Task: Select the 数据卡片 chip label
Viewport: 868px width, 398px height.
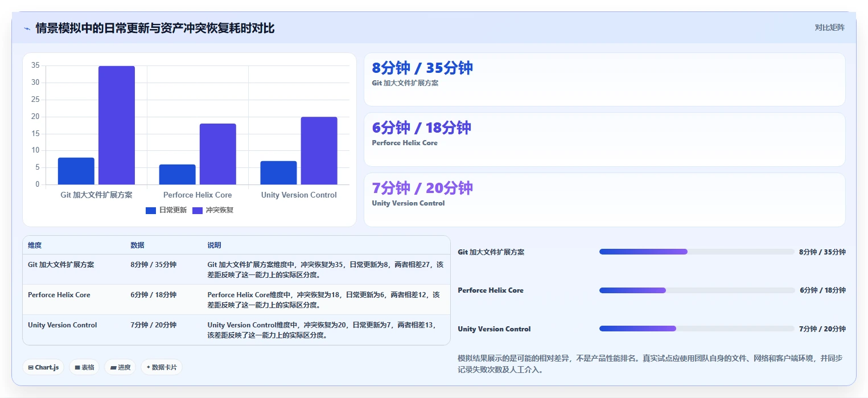Action: tap(164, 368)
